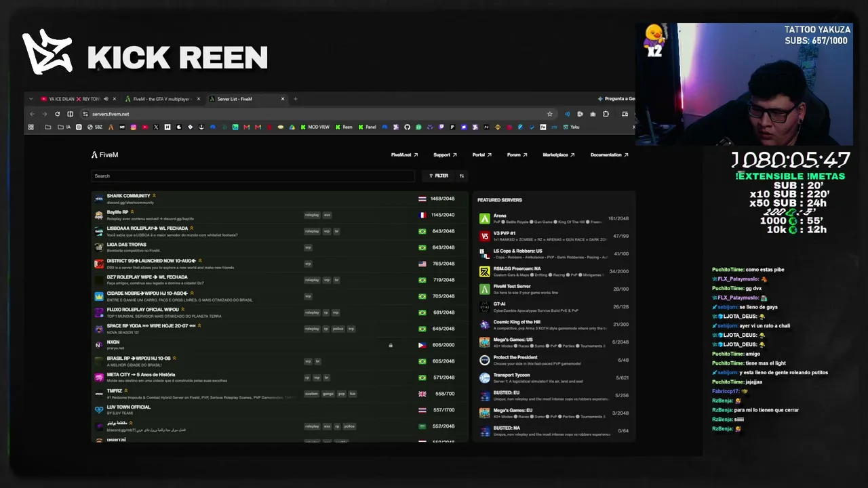
Task: Open Cosmic King of the Hill server
Action: point(554,324)
